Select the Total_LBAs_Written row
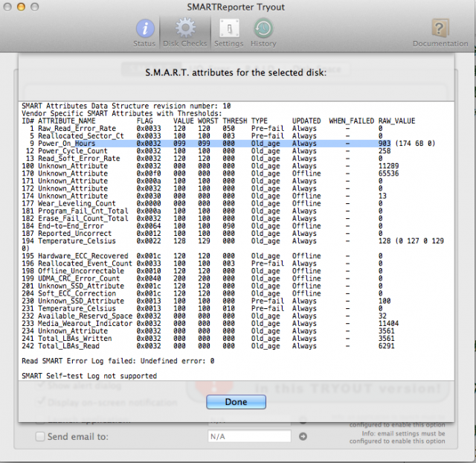 (x=208, y=339)
